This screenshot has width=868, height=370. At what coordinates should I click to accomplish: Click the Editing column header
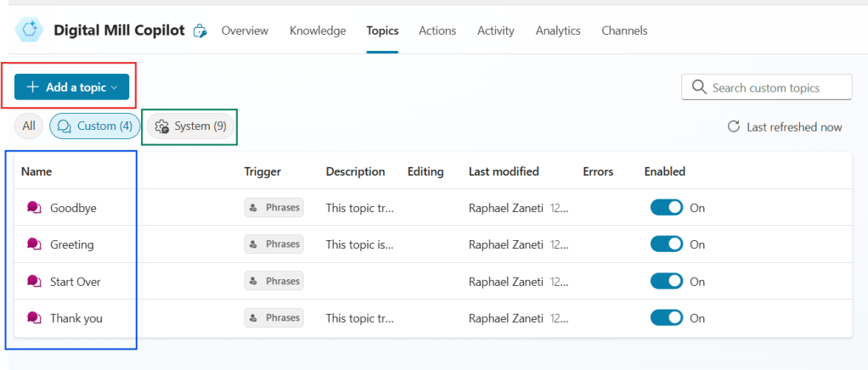426,171
